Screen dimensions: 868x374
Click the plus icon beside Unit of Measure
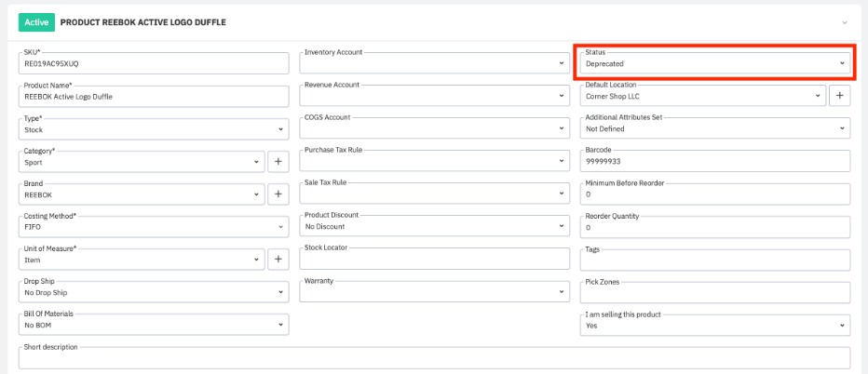(278, 260)
